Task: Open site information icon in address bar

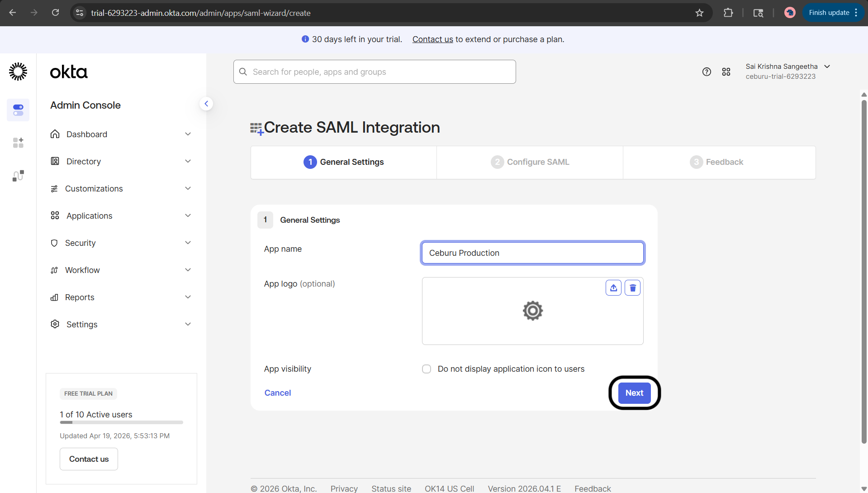Action: (x=80, y=13)
